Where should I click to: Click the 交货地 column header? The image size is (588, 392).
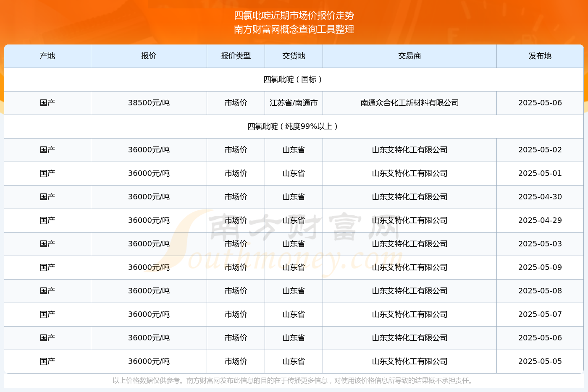[x=294, y=56]
